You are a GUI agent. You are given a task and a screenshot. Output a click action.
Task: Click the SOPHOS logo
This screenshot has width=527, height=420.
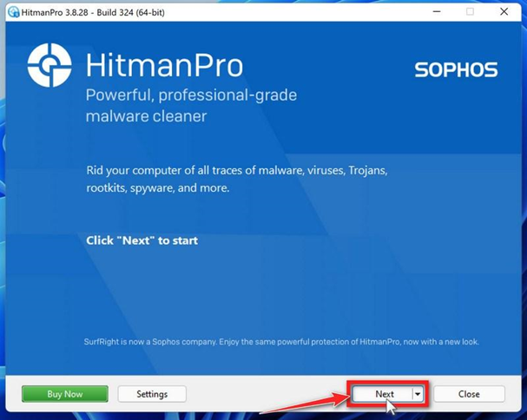[456, 69]
